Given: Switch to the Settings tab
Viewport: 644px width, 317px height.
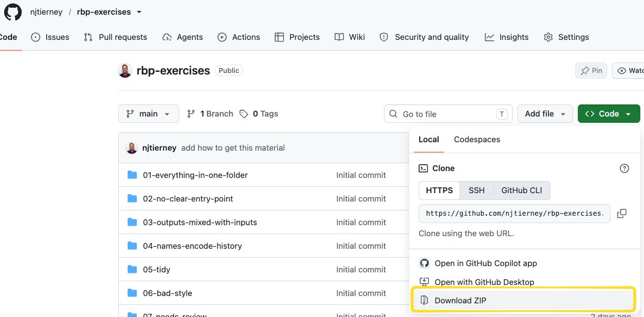Looking at the screenshot, I should [566, 37].
